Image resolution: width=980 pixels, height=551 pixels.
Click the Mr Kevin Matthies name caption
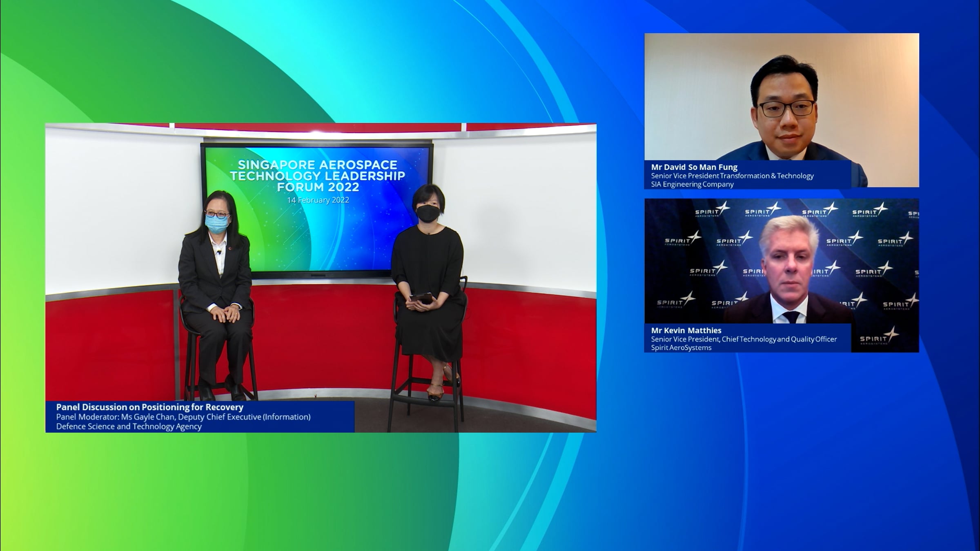pos(686,330)
